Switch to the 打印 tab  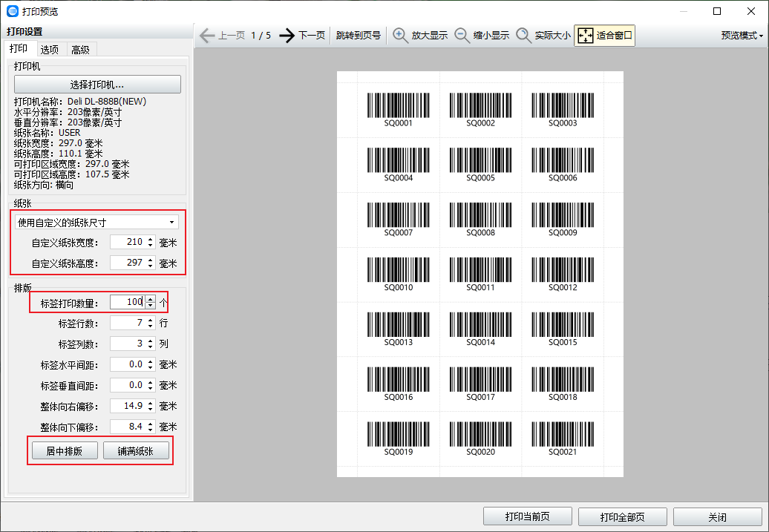point(19,48)
